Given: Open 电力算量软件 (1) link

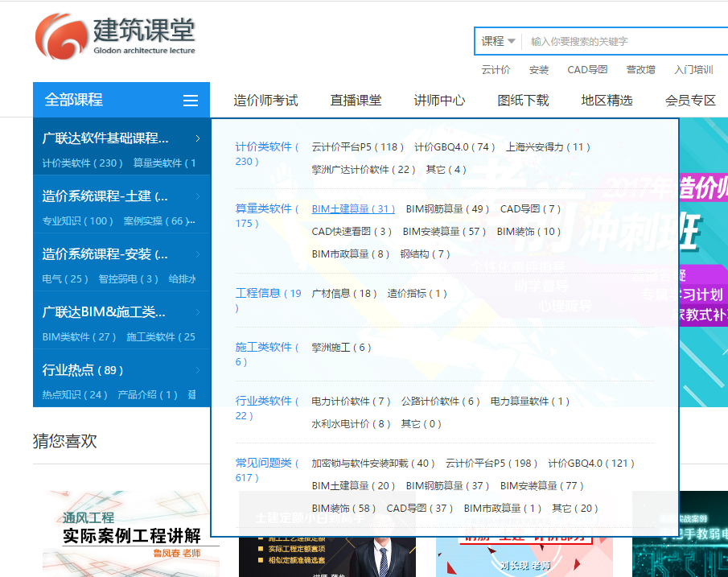Looking at the screenshot, I should click(530, 402).
